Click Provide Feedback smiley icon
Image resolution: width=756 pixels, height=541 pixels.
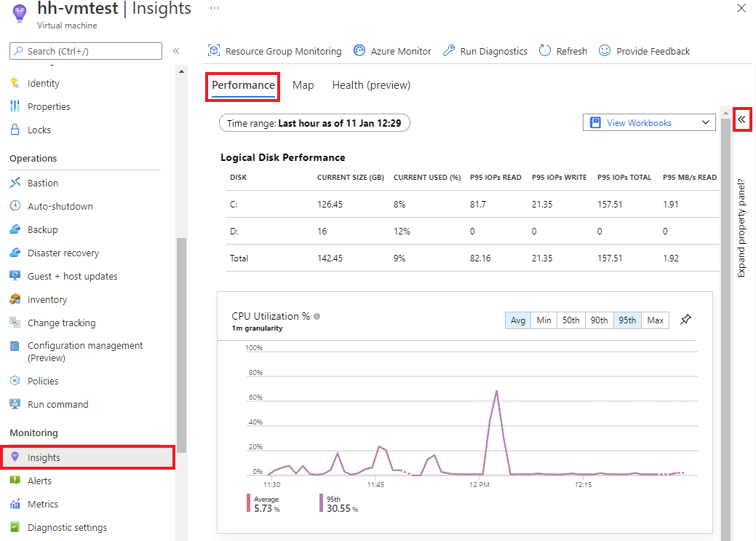(605, 51)
